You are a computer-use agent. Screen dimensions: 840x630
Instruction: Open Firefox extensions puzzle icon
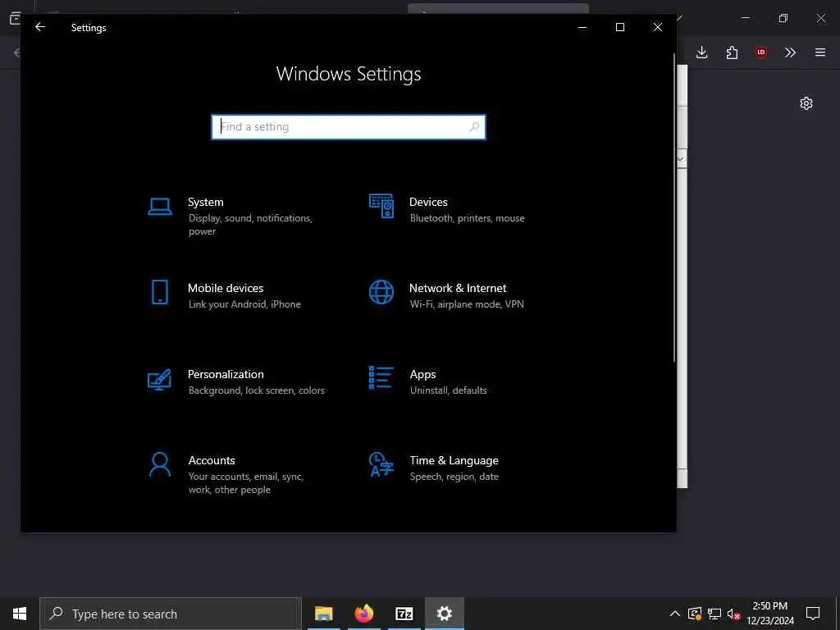[x=732, y=52]
